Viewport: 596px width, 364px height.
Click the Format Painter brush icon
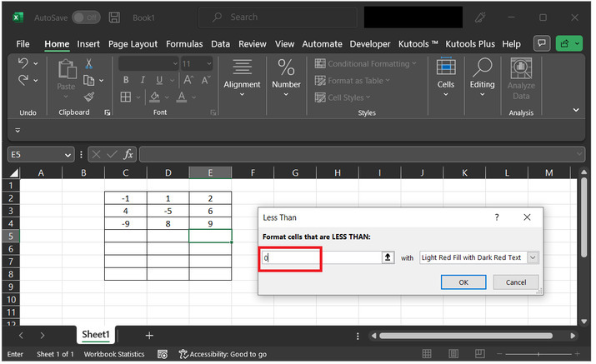pos(89,97)
